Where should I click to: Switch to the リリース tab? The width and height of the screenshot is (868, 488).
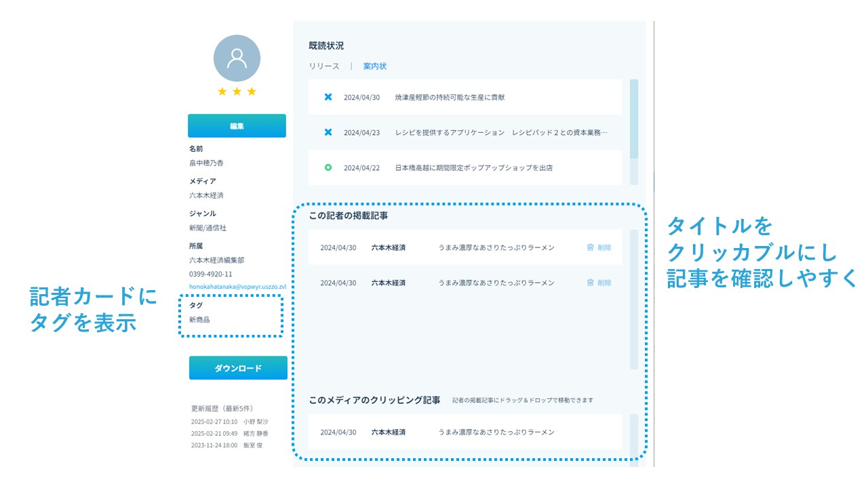[324, 66]
